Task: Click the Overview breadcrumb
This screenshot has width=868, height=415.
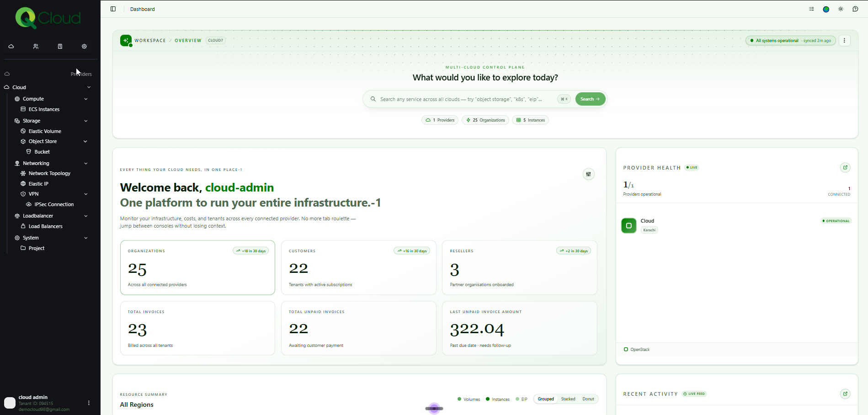Action: coord(188,41)
